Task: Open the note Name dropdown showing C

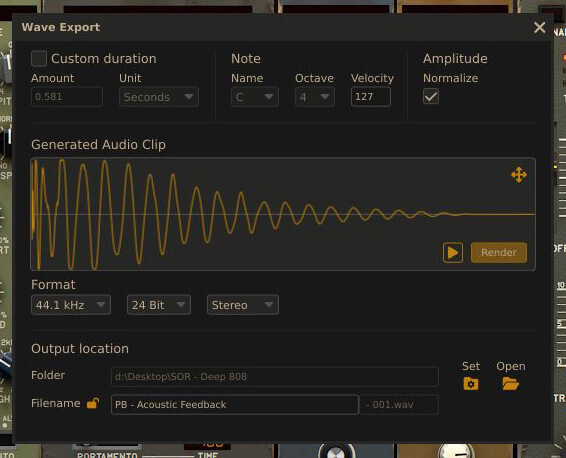Action: click(254, 97)
